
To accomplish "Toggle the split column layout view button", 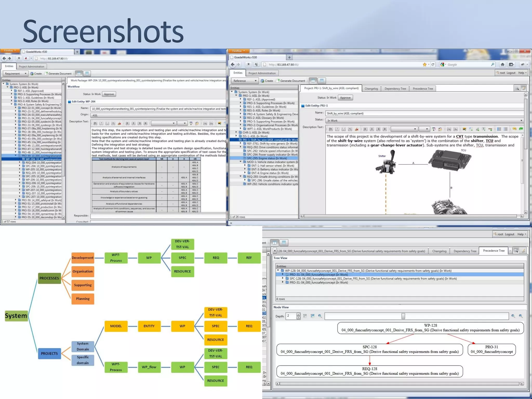I will pyautogui.click(x=313, y=81).
